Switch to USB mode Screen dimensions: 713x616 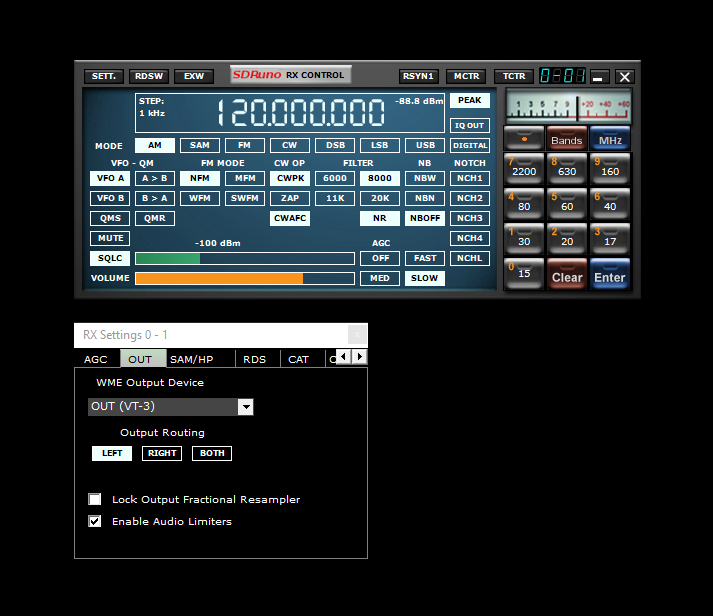click(425, 145)
